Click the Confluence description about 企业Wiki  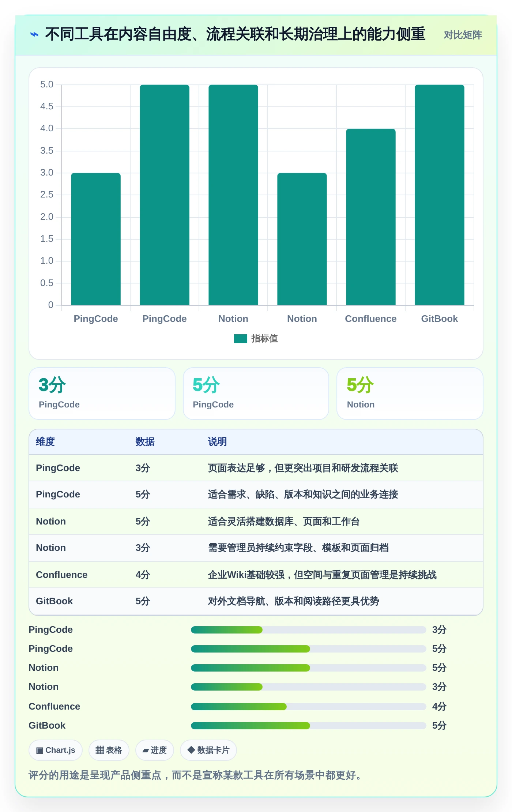click(322, 575)
